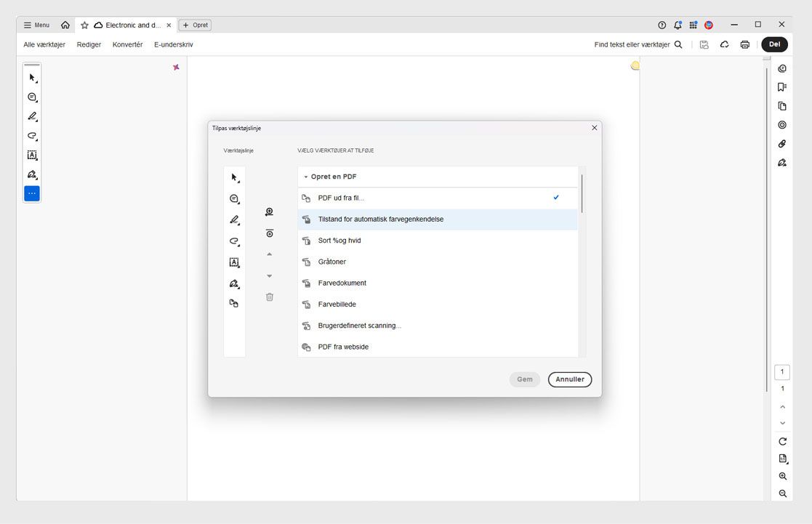Zoom in using the right rail magnifier plus
The height and width of the screenshot is (524, 812).
(x=782, y=476)
